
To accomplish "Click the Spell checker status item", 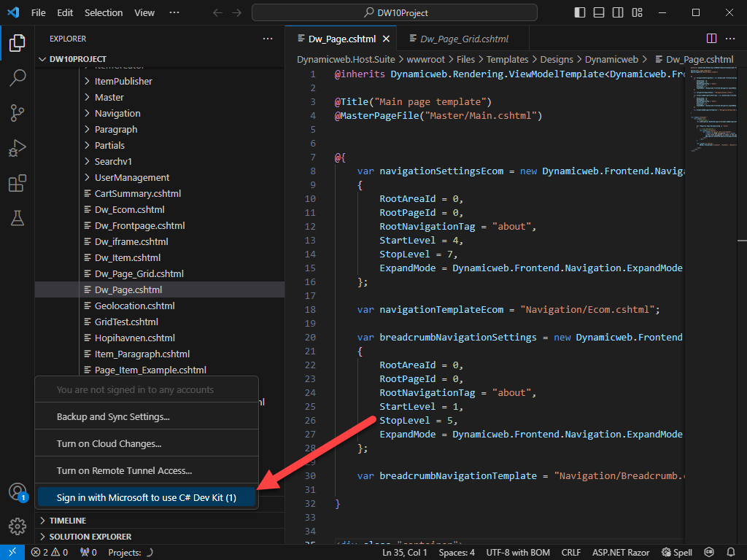I will [x=676, y=553].
